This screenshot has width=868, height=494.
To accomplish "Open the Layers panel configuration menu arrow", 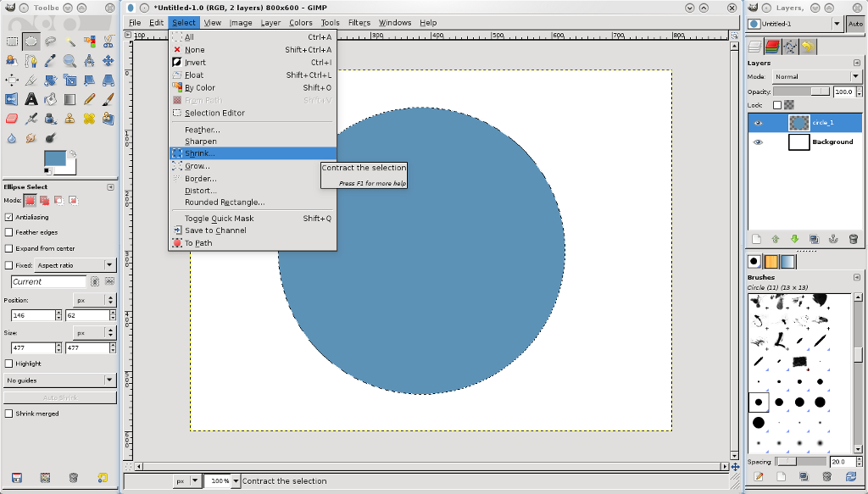I will coord(857,63).
